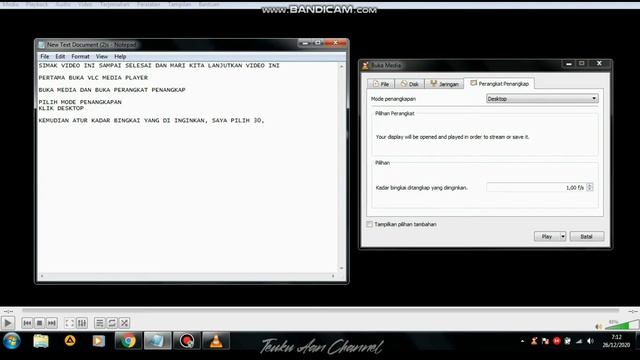Image resolution: width=640 pixels, height=360 pixels.
Task: Open the Jaringan tab in Buka Media
Action: [444, 84]
